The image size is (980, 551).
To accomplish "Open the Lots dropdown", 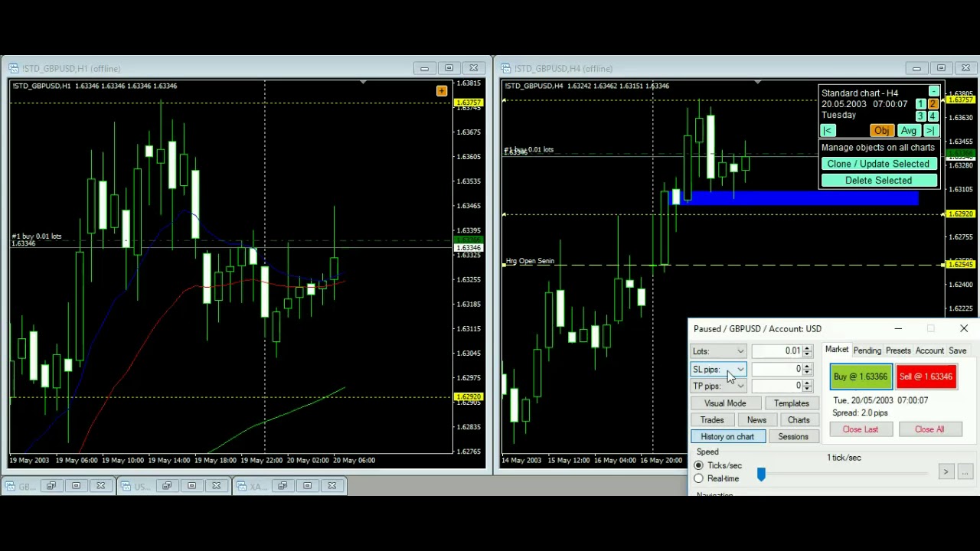I will 718,351.
